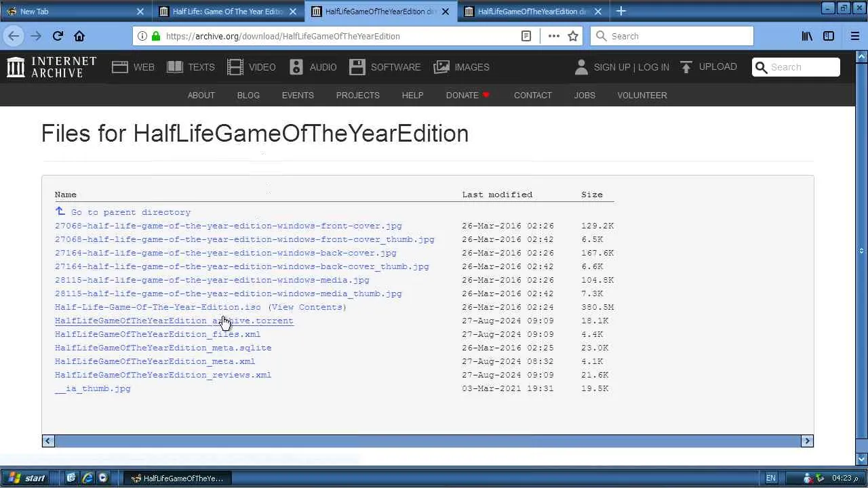868x488 pixels.
Task: Open the VIDEO section icon
Action: click(x=235, y=67)
